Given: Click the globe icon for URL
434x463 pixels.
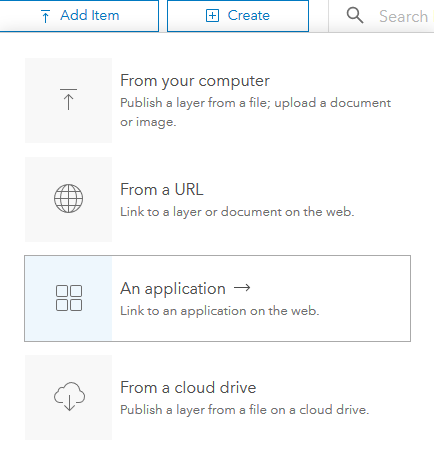Looking at the screenshot, I should 68,199.
